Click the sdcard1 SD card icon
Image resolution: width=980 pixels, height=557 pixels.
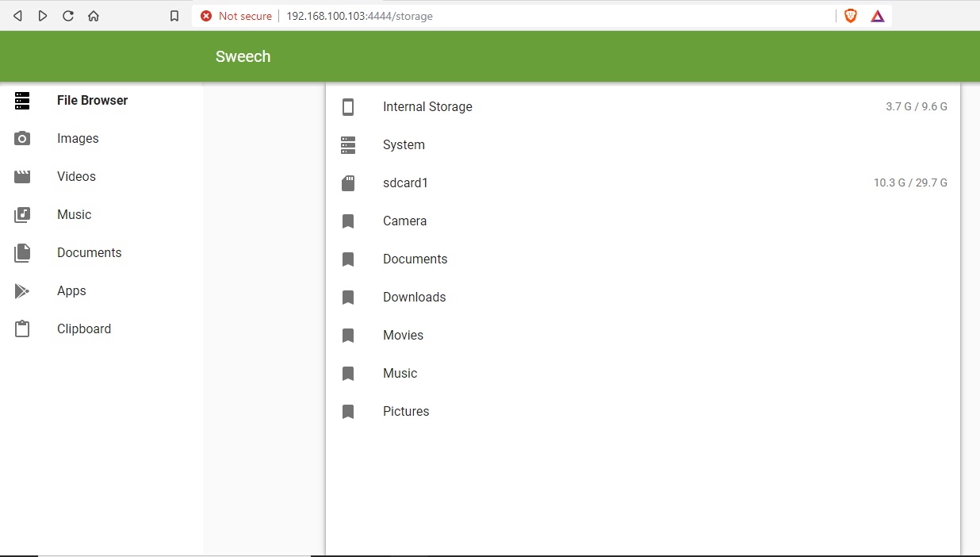348,183
